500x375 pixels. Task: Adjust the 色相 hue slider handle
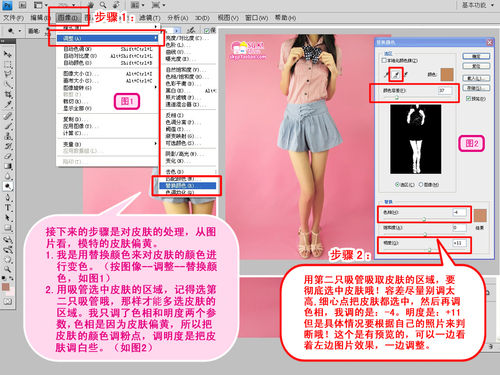[x=424, y=219]
